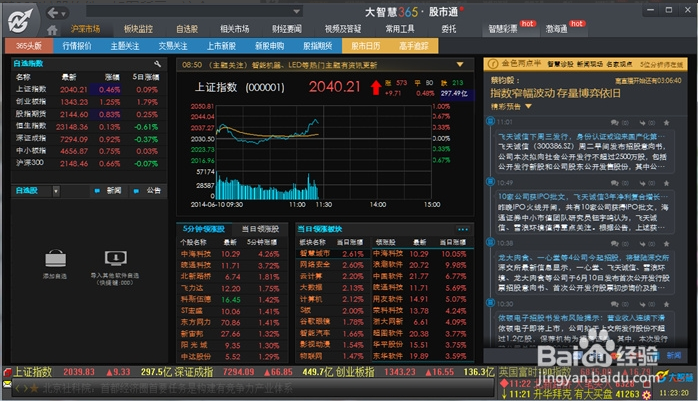The height and width of the screenshot is (401, 698).
Task: Click the 金色两点半 round icon
Action: (x=493, y=64)
